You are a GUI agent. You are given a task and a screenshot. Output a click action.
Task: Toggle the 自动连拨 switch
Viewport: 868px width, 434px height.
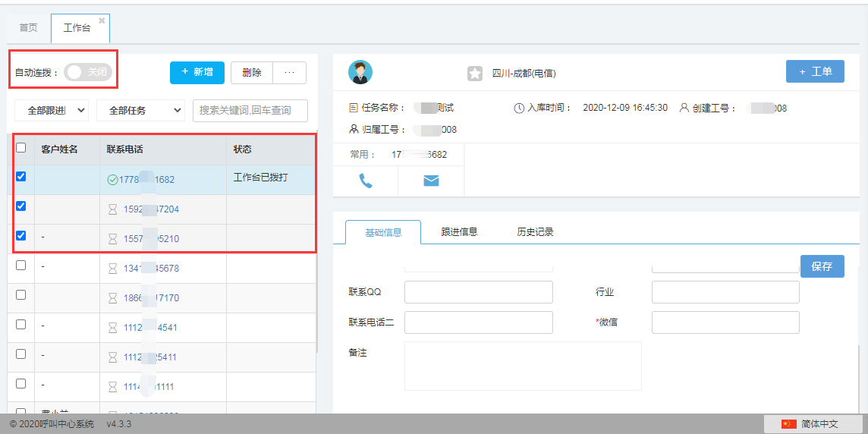tap(89, 72)
